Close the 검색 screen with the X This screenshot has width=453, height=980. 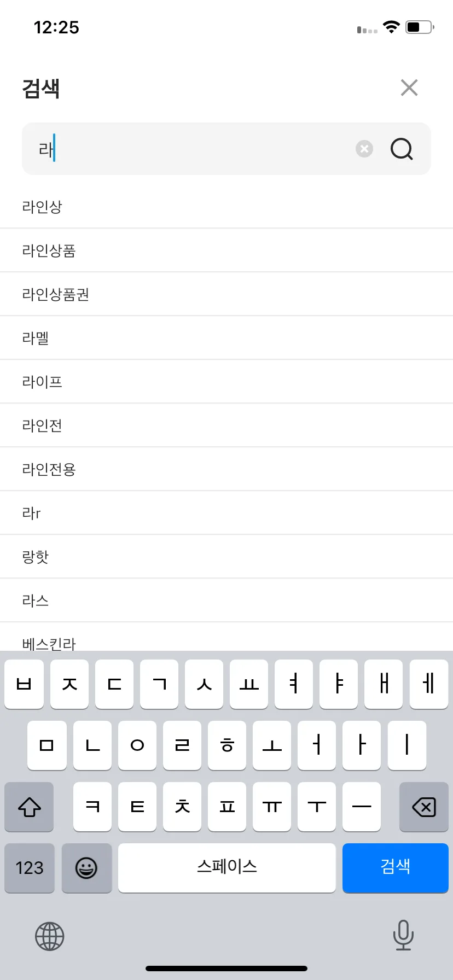point(409,87)
